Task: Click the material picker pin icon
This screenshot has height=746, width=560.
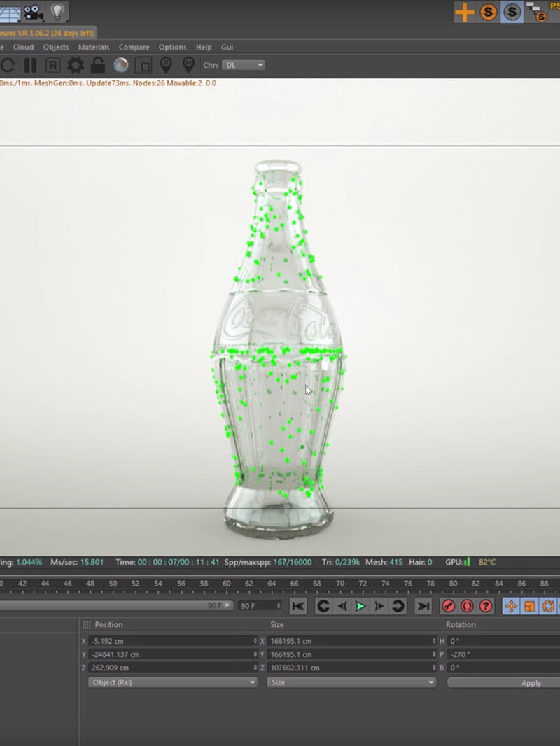Action: pos(189,65)
